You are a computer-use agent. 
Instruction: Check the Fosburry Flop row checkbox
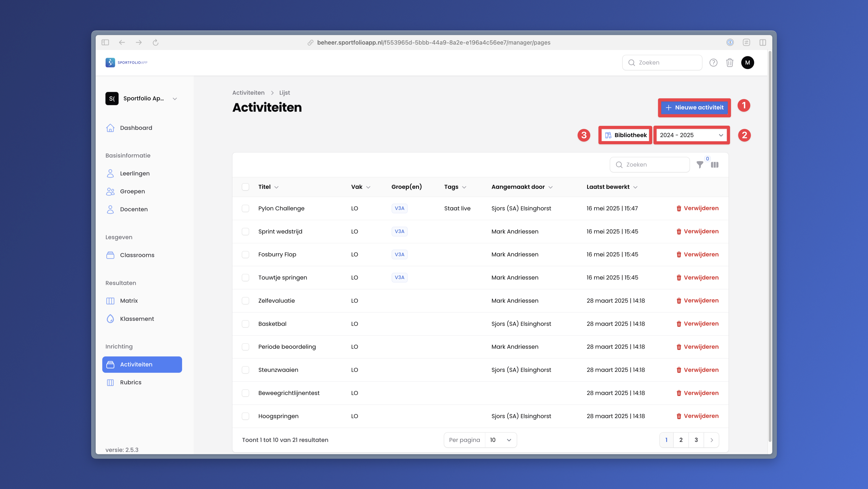[245, 254]
